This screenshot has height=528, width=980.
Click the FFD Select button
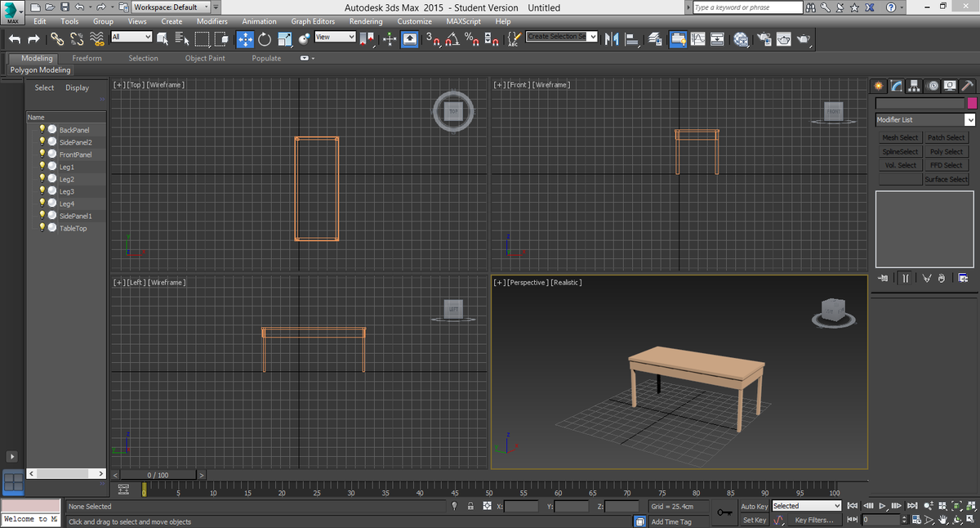[947, 166]
